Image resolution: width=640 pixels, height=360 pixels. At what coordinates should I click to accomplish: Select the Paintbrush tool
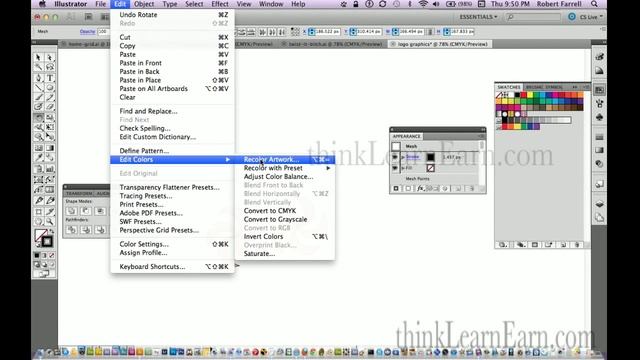38,97
